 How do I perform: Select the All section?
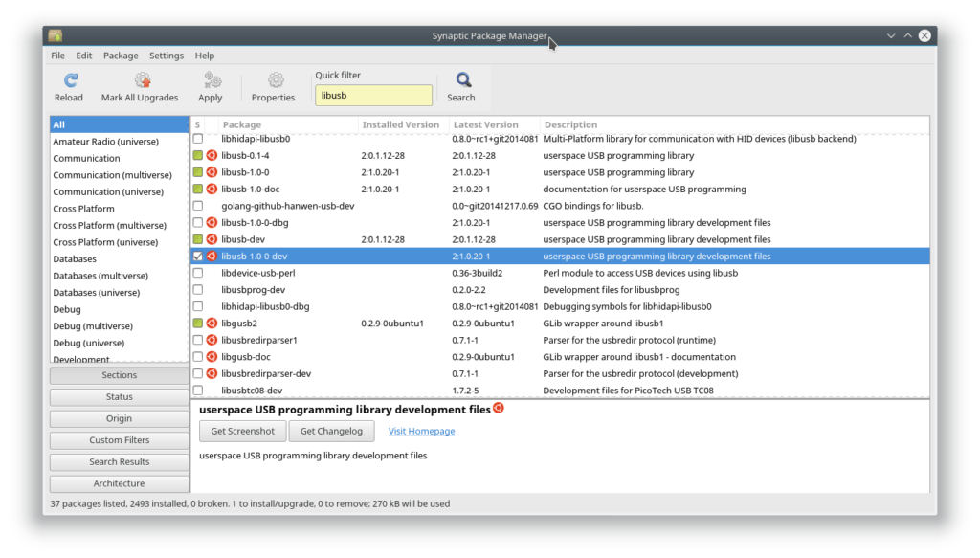pos(120,125)
